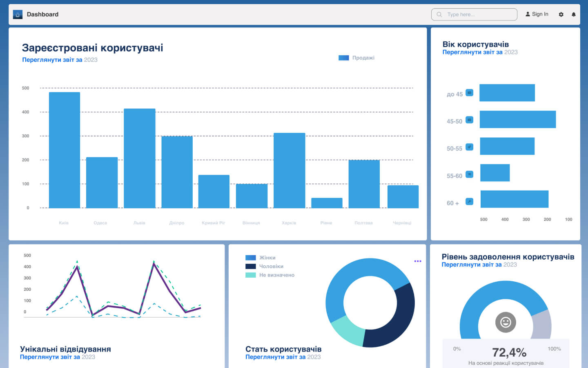
Task: Open notifications bell
Action: (574, 14)
